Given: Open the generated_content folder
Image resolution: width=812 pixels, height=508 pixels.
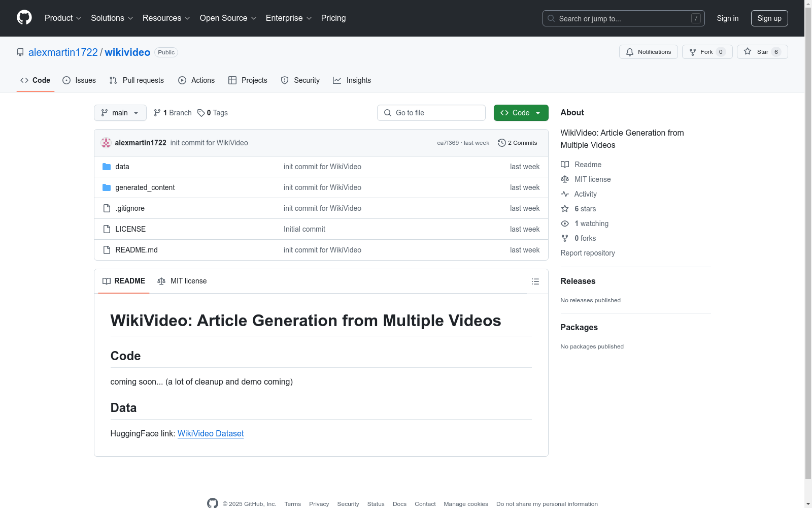Looking at the screenshot, I should pyautogui.click(x=145, y=187).
